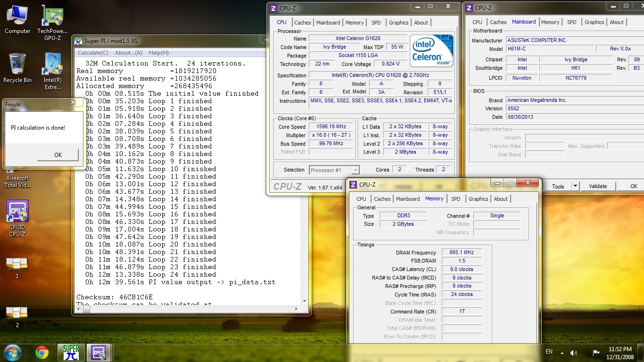The width and height of the screenshot is (644, 362).
Task: Click the Intel Celeron inside logo
Action: point(431,51)
